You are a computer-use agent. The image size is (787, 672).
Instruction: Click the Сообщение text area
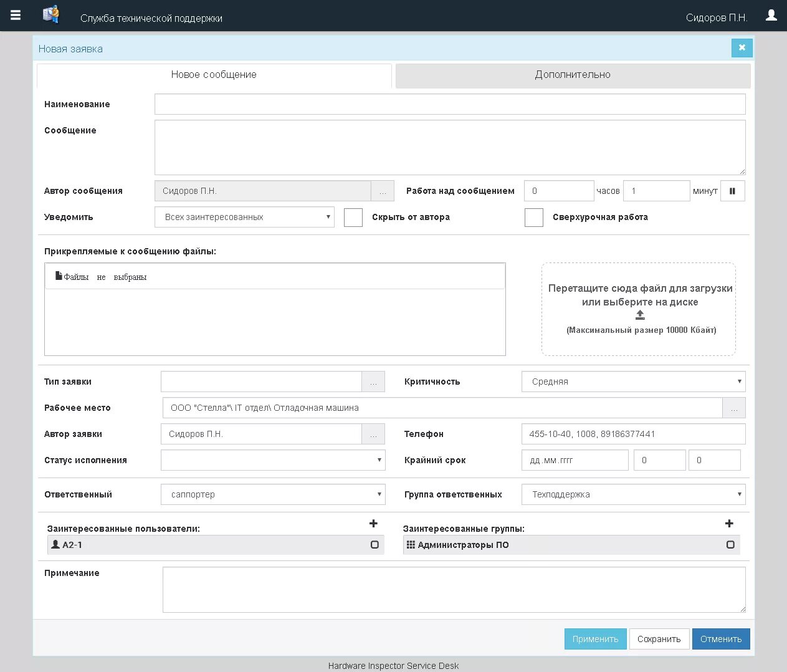[x=450, y=147]
